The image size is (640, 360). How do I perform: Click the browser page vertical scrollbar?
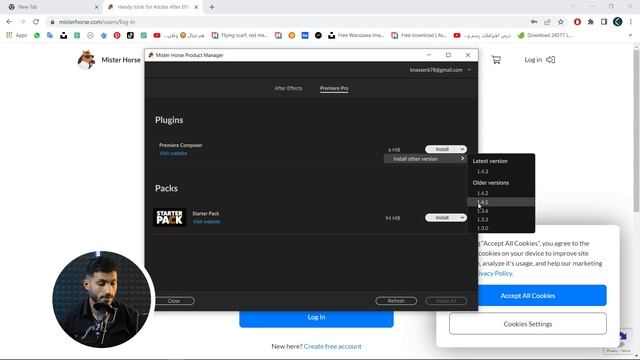(x=636, y=131)
